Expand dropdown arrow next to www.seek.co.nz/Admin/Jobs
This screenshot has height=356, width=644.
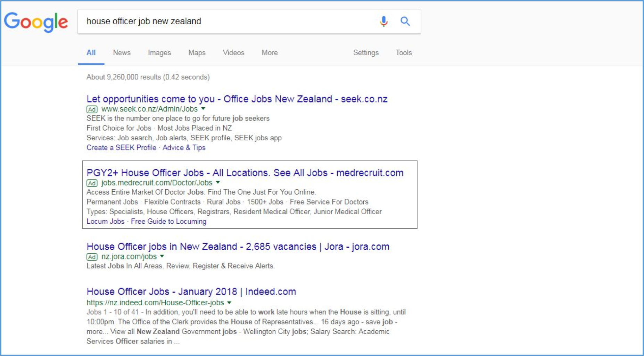click(203, 109)
